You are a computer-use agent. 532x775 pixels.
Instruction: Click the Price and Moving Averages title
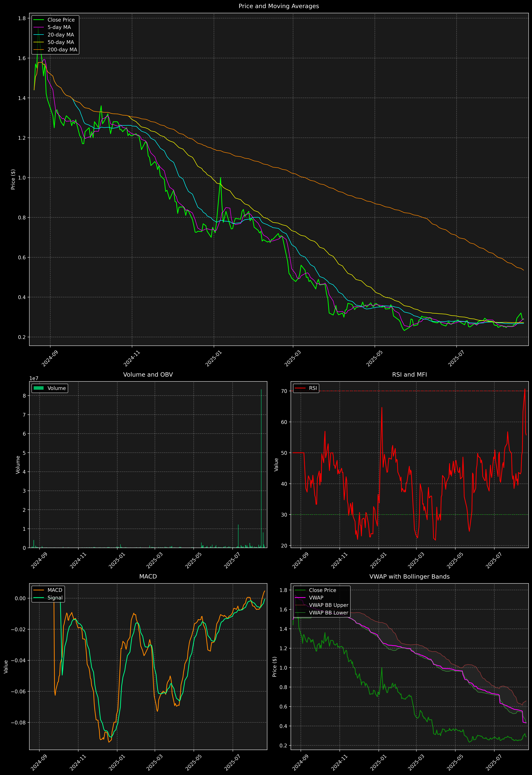[x=279, y=6]
